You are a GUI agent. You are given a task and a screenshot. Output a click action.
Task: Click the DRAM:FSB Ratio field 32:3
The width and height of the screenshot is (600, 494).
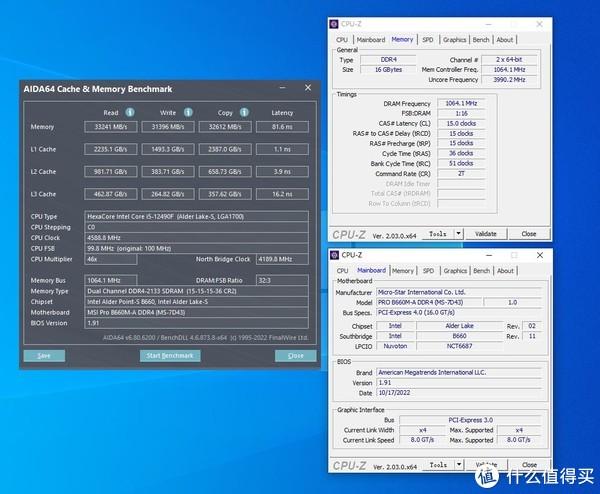(x=282, y=280)
